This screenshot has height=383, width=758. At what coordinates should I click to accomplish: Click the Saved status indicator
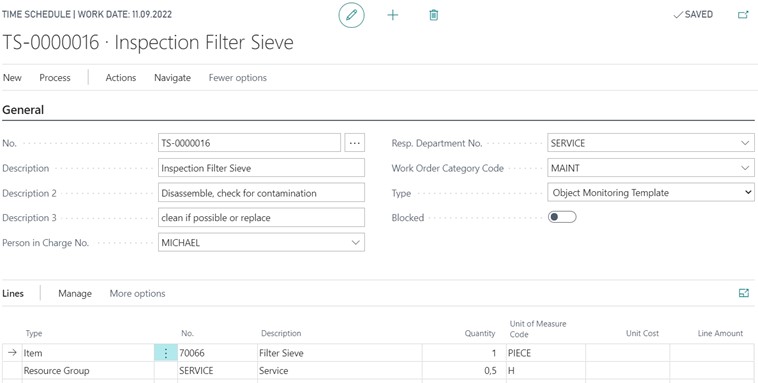click(693, 15)
